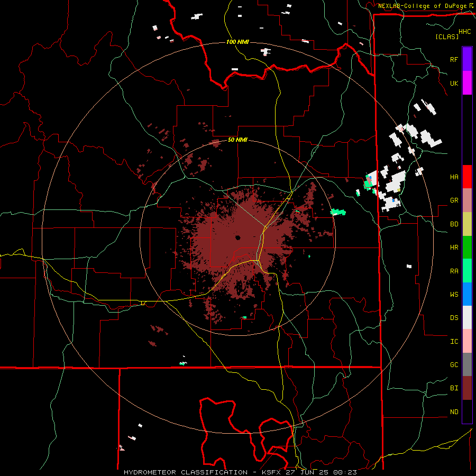Viewport: 476px width, 476px height.
Task: Click the IC legend label
Action: click(454, 342)
